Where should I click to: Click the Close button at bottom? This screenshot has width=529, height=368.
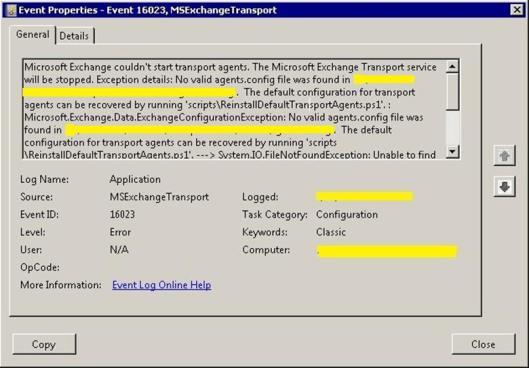[x=483, y=344]
